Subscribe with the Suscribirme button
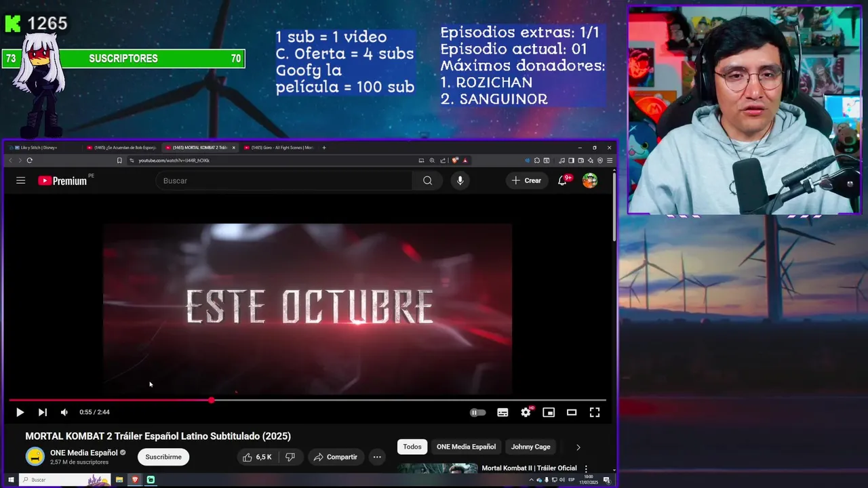 pyautogui.click(x=163, y=457)
